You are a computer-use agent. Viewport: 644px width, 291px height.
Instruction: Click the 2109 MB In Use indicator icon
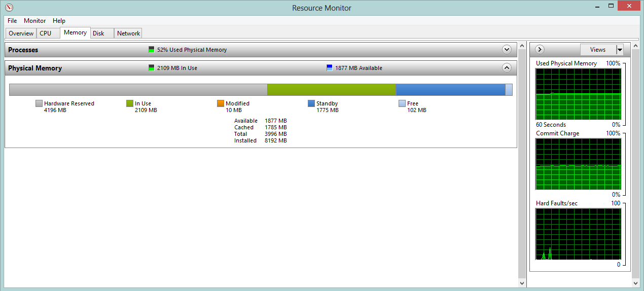tap(151, 68)
